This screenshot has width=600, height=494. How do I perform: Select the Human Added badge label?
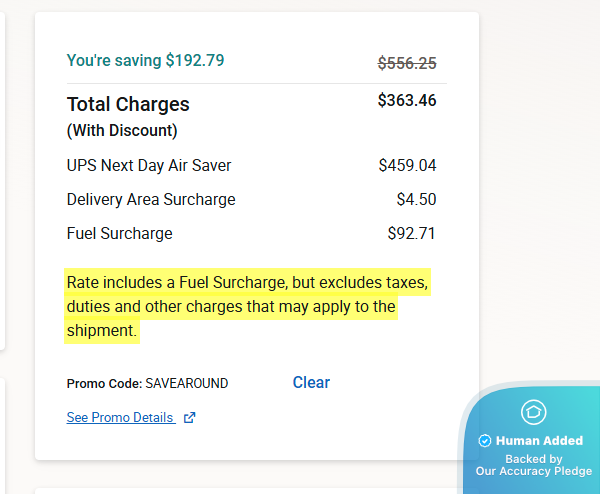pos(539,441)
